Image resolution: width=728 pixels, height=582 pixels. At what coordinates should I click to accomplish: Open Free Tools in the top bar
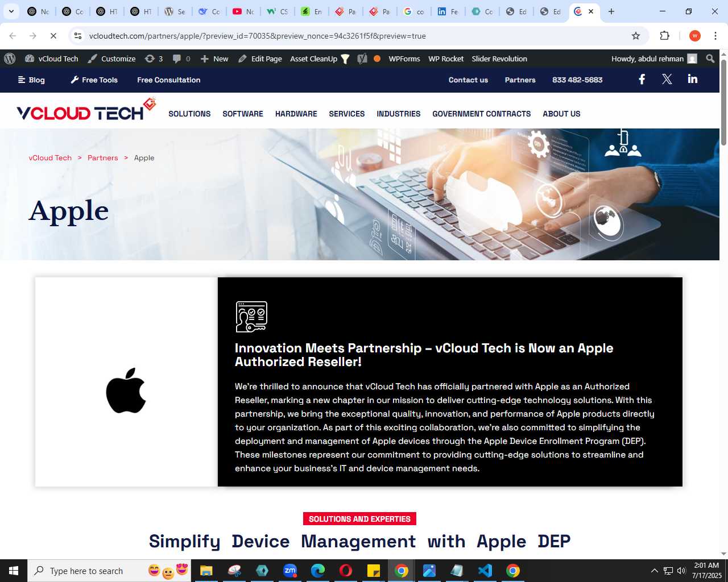(x=94, y=80)
